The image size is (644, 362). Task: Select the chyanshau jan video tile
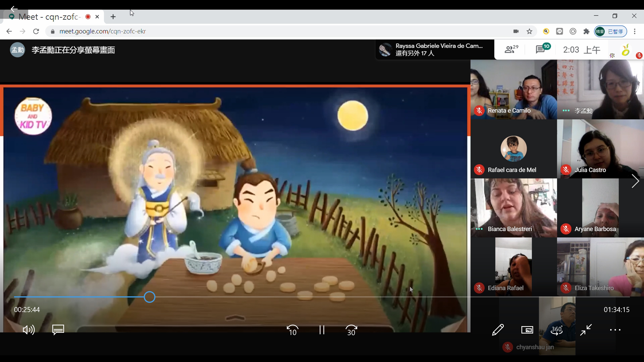click(557, 326)
